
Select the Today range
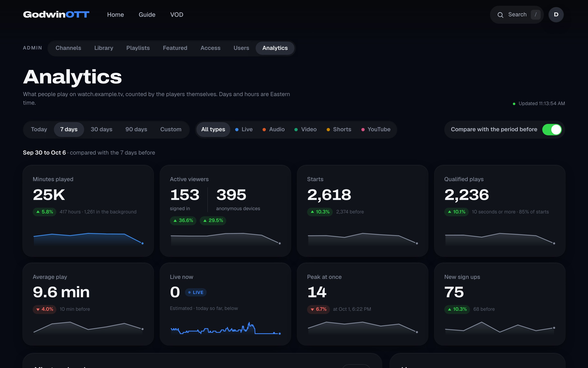[x=39, y=129]
